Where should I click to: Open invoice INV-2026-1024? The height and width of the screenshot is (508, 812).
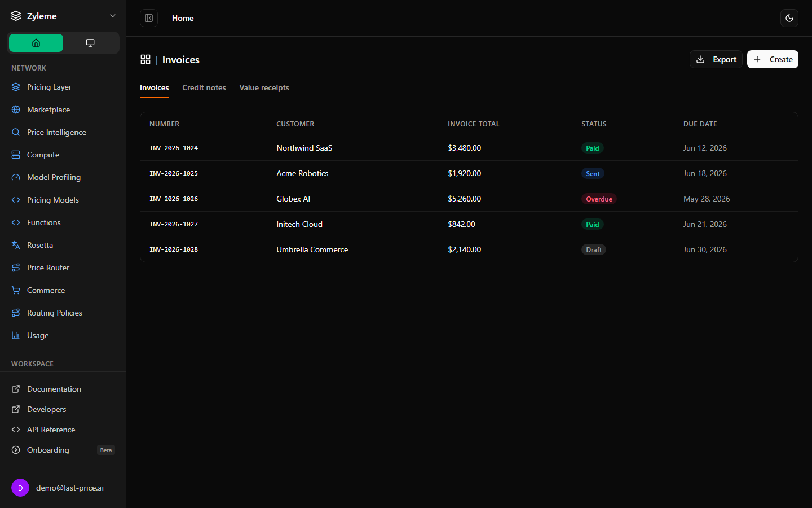click(x=174, y=148)
